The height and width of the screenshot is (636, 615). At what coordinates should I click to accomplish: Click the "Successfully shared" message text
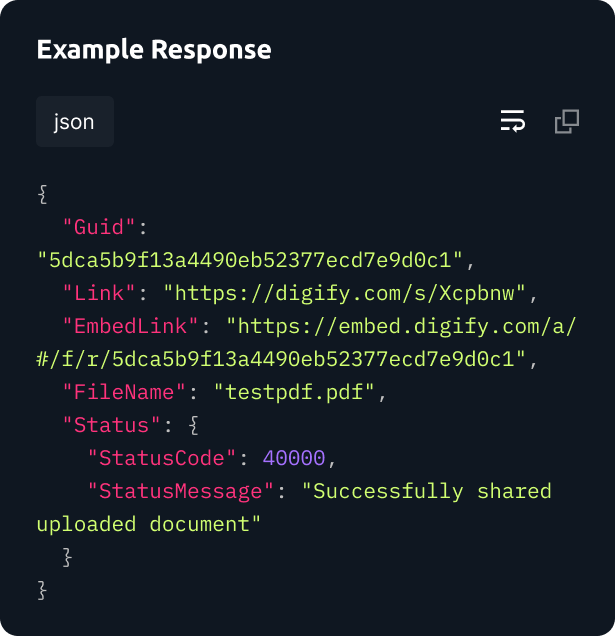click(426, 491)
